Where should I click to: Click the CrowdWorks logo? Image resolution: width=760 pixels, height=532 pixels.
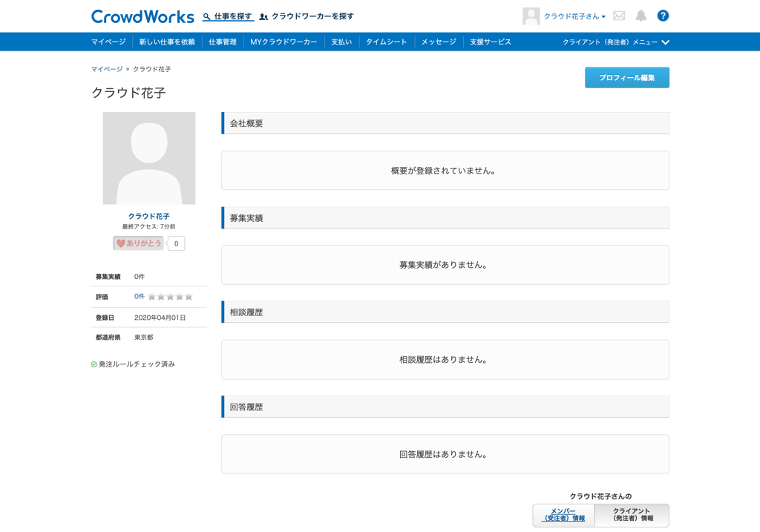click(x=142, y=16)
